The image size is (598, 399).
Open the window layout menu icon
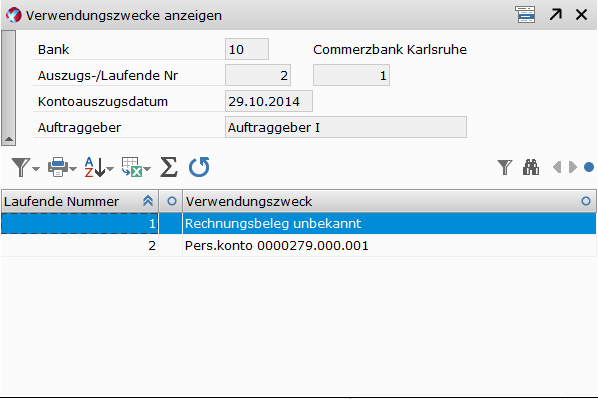pyautogui.click(x=525, y=14)
